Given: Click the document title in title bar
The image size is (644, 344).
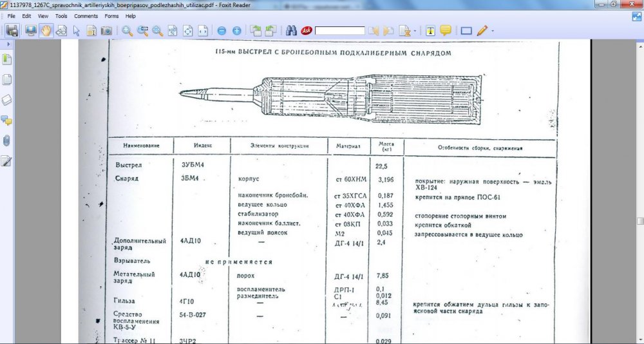Looking at the screenshot, I should coord(131,5).
